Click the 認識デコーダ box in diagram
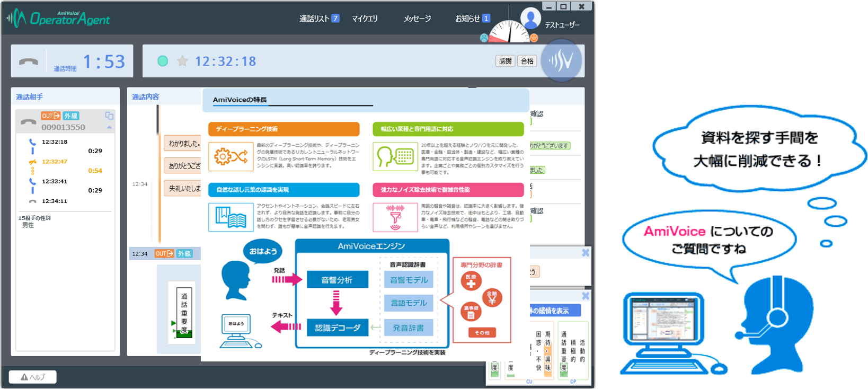868x389 pixels. [338, 328]
